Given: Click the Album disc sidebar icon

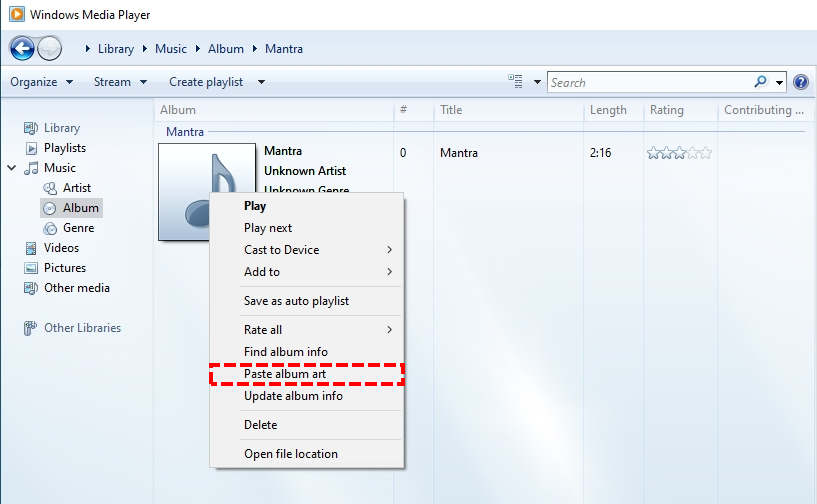Looking at the screenshot, I should click(x=49, y=208).
